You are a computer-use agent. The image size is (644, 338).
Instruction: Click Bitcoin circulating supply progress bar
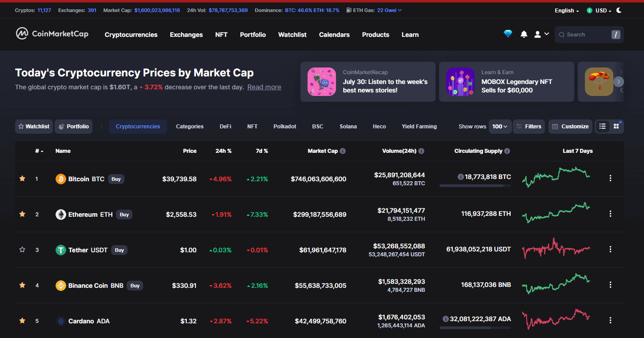[475, 186]
